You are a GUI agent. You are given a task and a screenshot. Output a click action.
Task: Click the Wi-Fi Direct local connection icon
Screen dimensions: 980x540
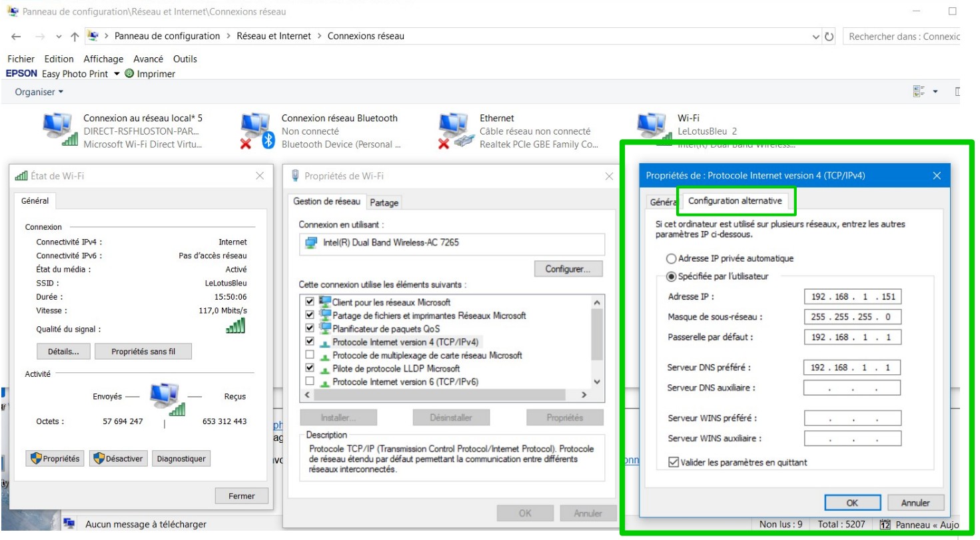[60, 130]
